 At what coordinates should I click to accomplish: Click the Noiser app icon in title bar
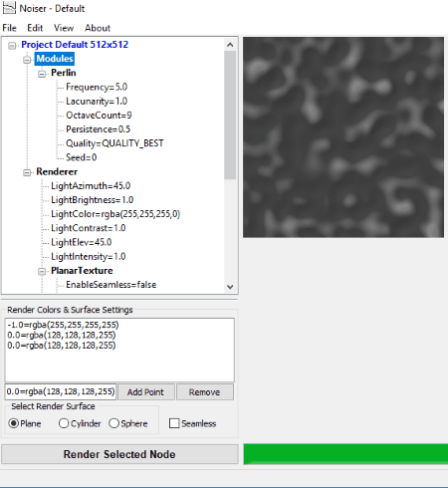pyautogui.click(x=9, y=8)
